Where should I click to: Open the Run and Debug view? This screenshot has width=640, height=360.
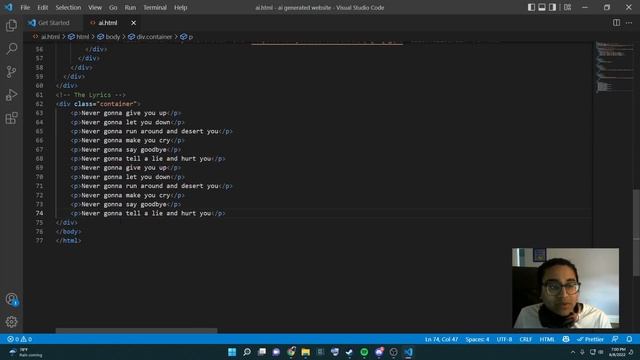[11, 95]
